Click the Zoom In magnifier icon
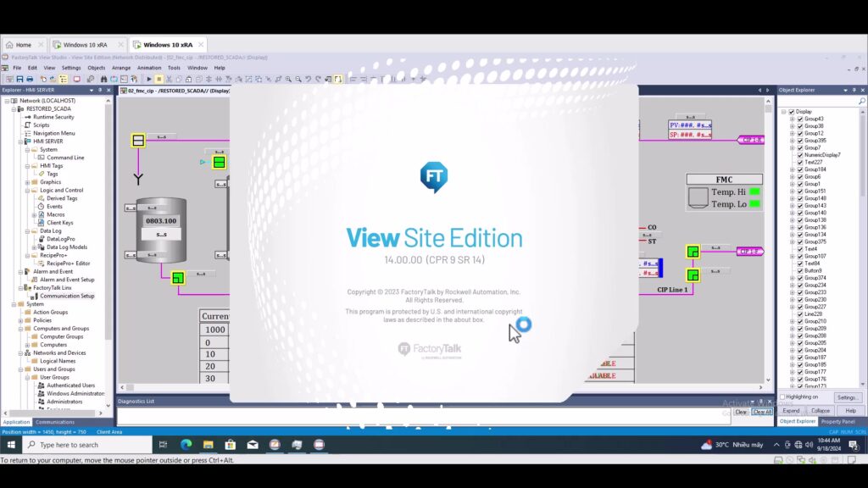This screenshot has height=488, width=868. click(x=288, y=79)
